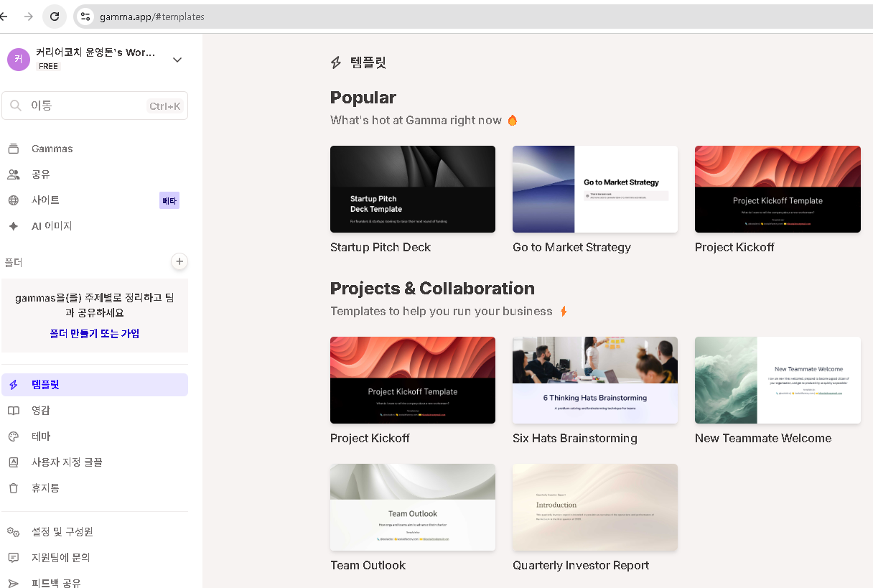The width and height of the screenshot is (873, 588).
Task: Open the Quarterly Investor Report thumbnail
Action: pyautogui.click(x=595, y=508)
